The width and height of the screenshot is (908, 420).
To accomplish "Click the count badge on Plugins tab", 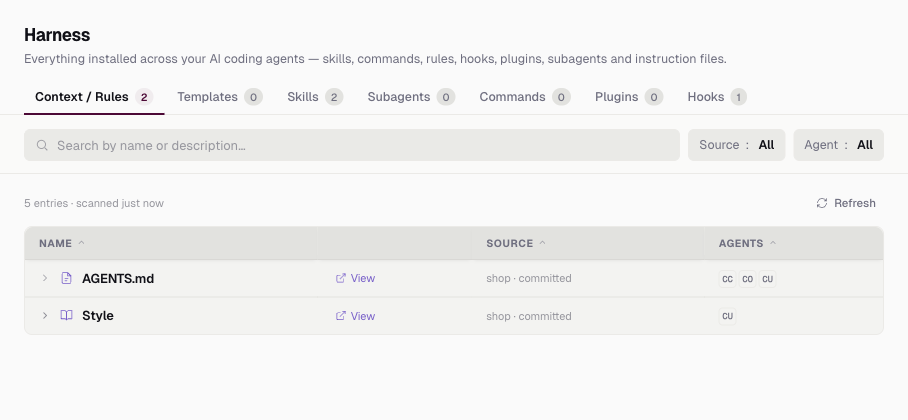I will [654, 97].
